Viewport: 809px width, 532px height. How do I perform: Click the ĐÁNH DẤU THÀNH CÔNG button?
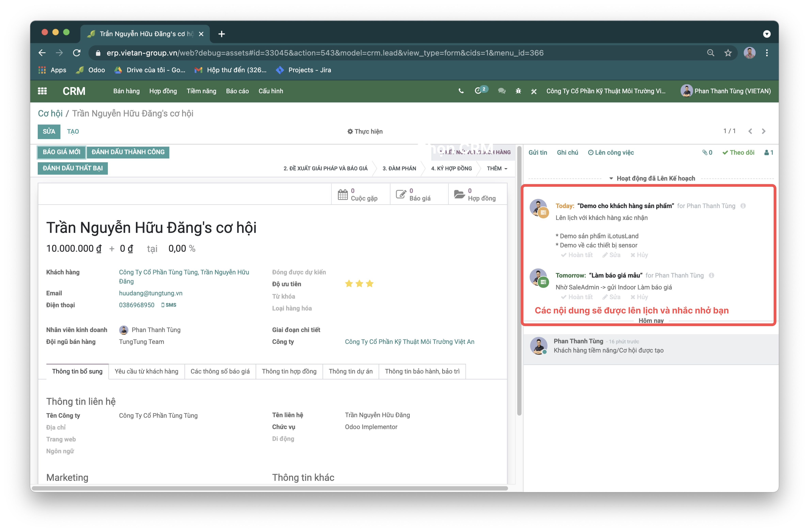pos(128,152)
